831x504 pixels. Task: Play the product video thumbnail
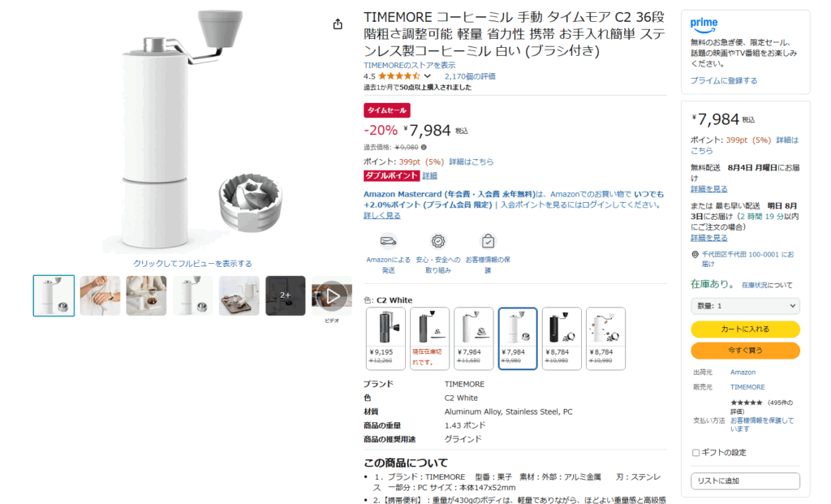tap(332, 295)
